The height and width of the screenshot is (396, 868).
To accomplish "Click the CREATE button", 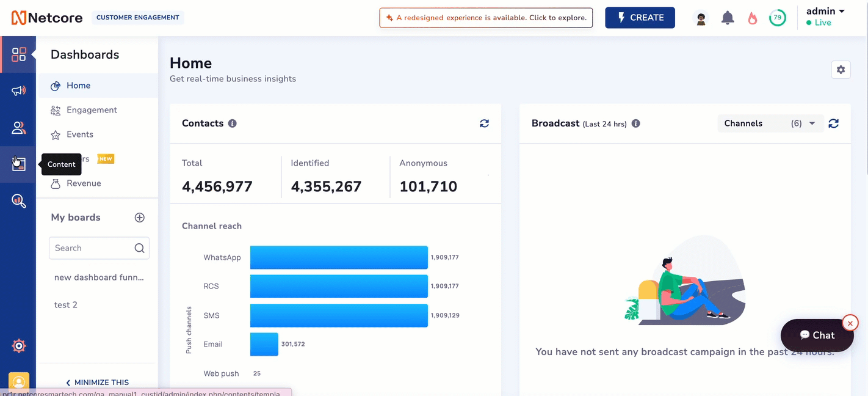I will [640, 18].
